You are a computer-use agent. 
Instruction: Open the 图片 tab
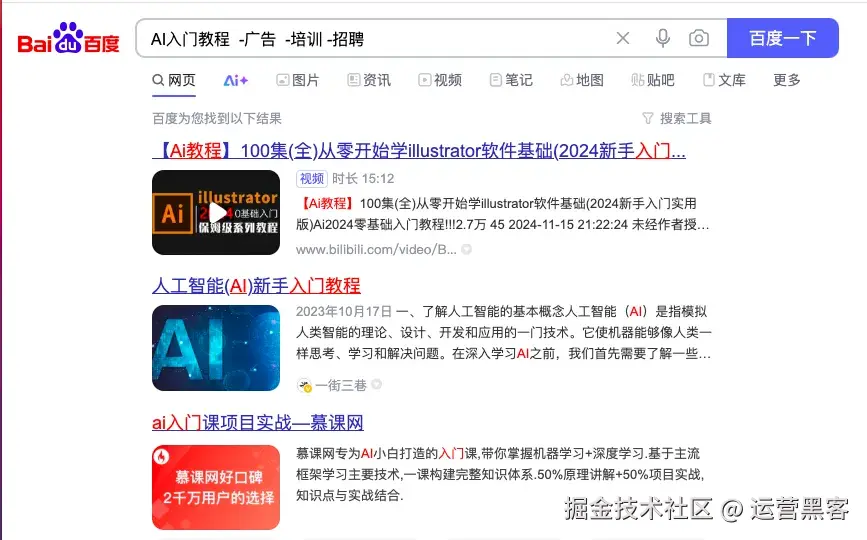click(298, 80)
